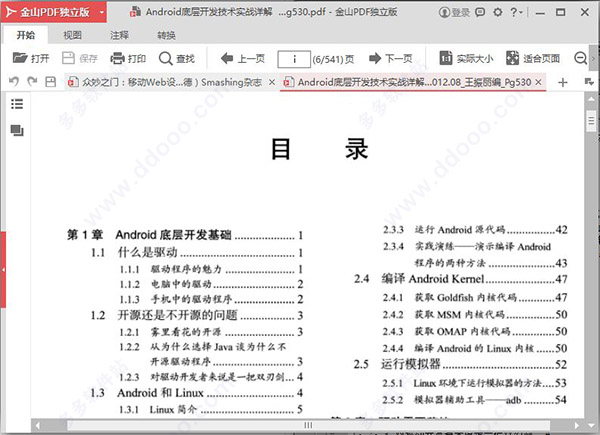
Task: Click the quick save icon beside redo
Action: (x=51, y=81)
